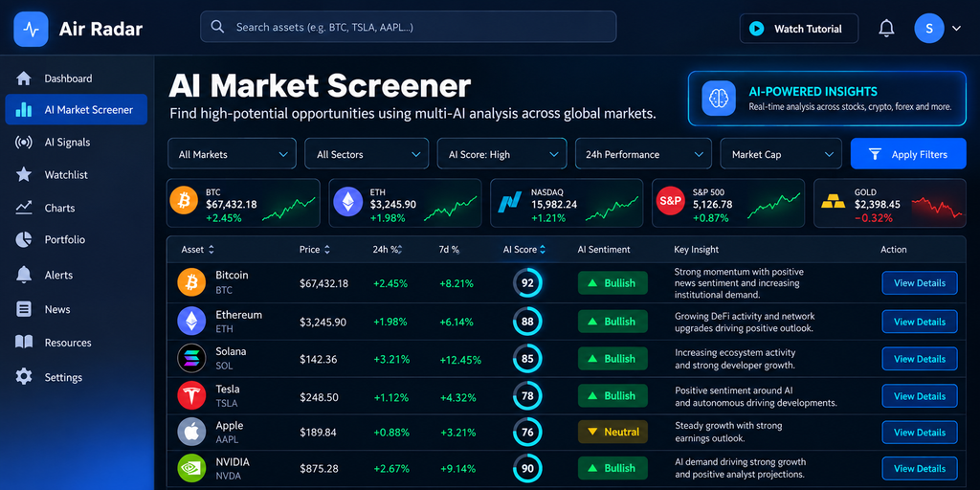The image size is (980, 490).
Task: Open Portfolio section
Action: (x=77, y=240)
